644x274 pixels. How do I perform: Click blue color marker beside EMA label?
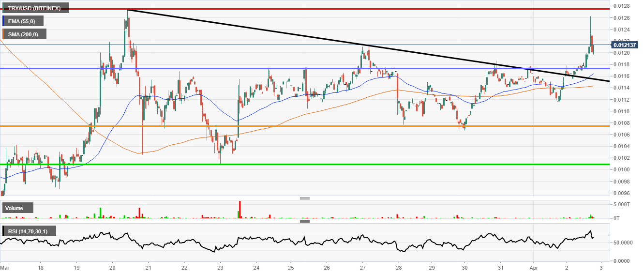[x=3, y=21]
